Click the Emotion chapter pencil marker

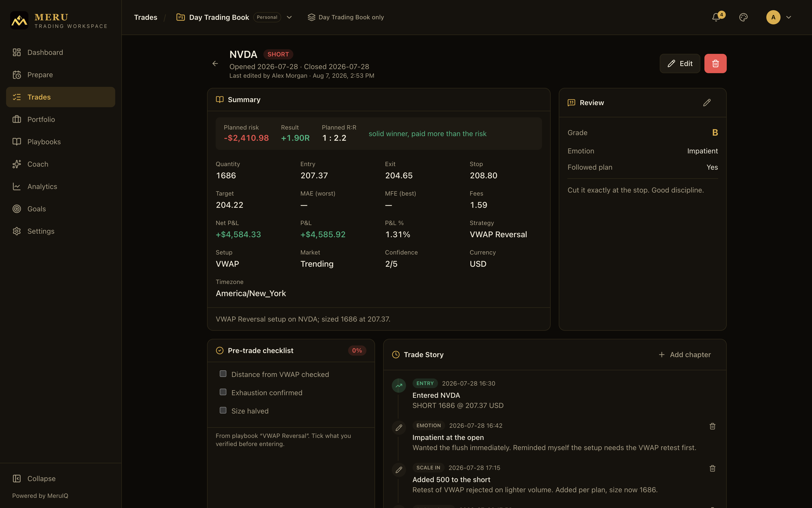(x=399, y=428)
